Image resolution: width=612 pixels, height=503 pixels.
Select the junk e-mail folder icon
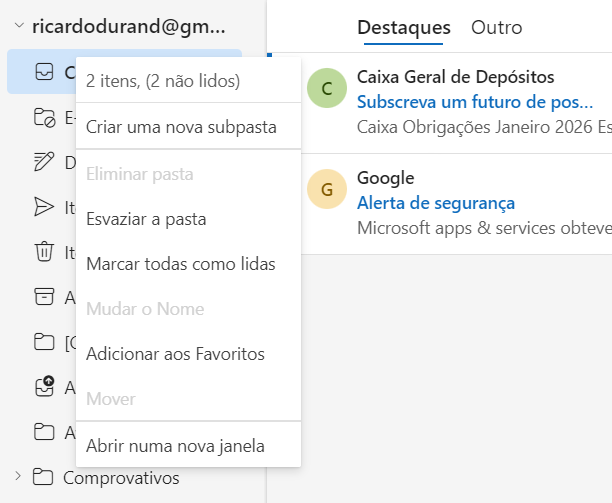pos(44,117)
